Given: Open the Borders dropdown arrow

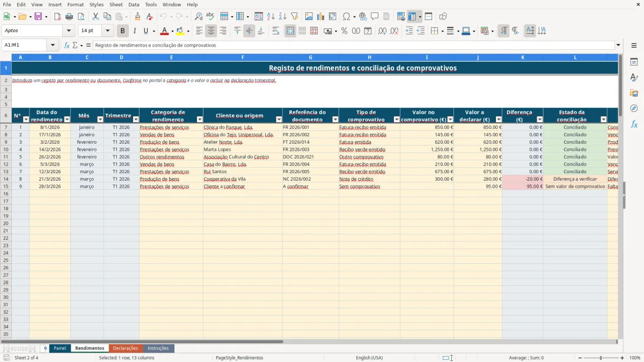Looking at the screenshot, I should click(444, 31).
